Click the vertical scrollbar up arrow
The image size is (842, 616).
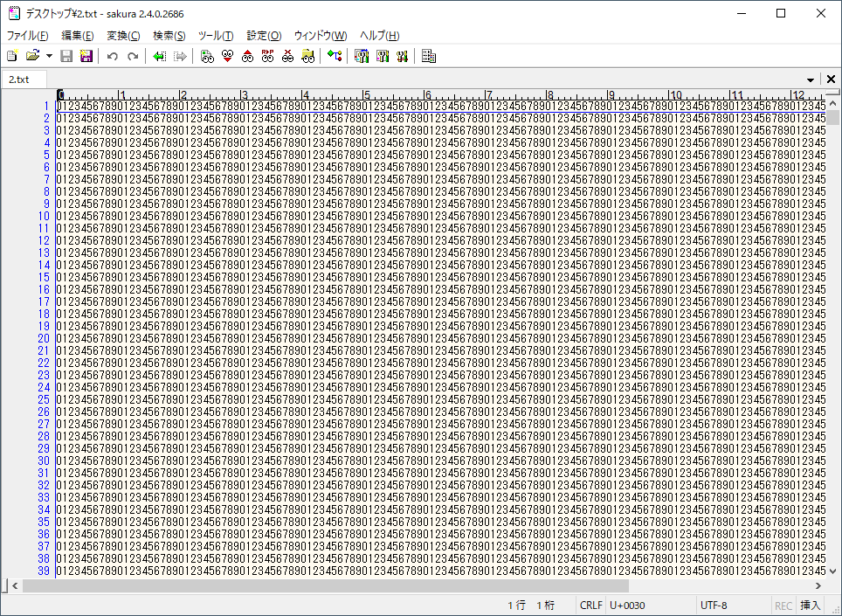click(x=833, y=102)
